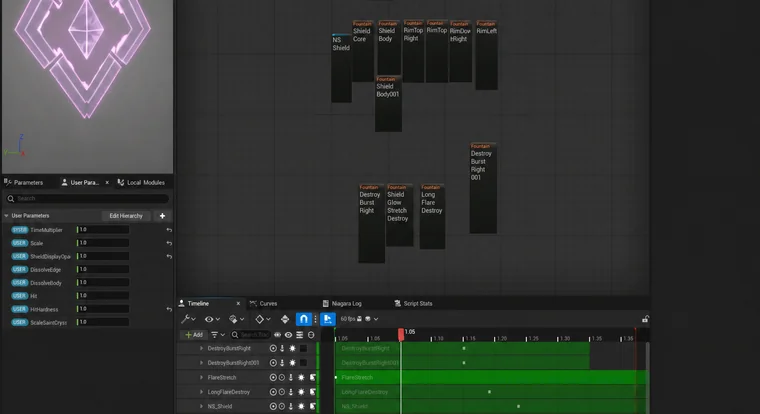The width and height of the screenshot is (760, 414).
Task: Select the Shield Core emitter node
Action: coord(362,51)
